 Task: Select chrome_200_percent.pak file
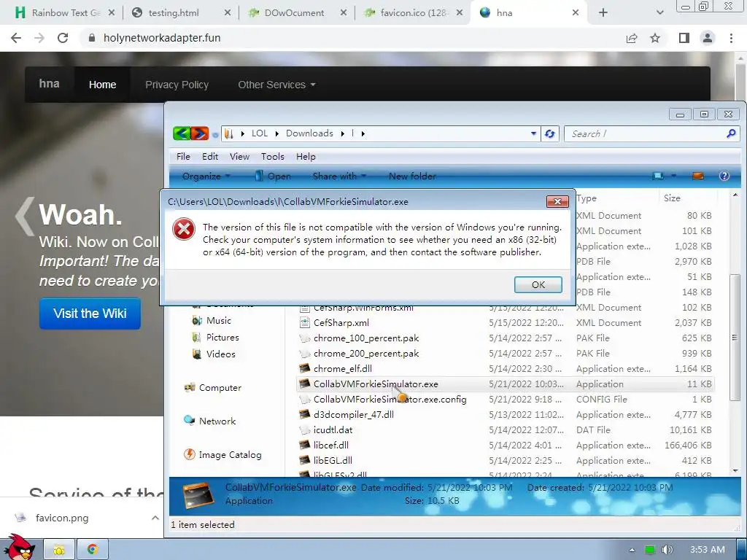pyautogui.click(x=366, y=354)
